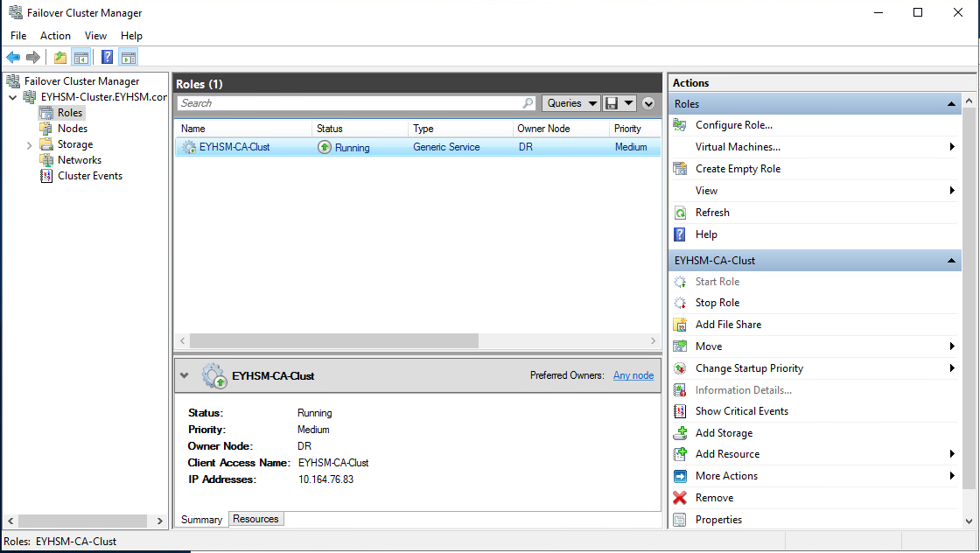
Task: Expand the Storage tree node arrow
Action: coord(29,145)
